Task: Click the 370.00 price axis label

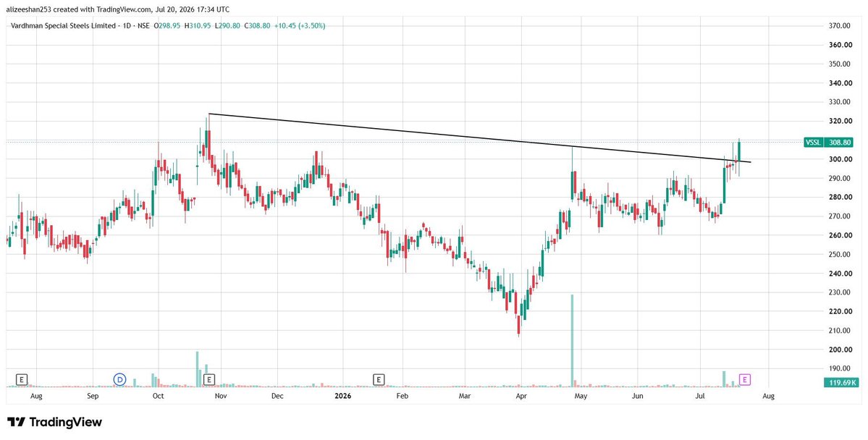Action: [x=840, y=26]
